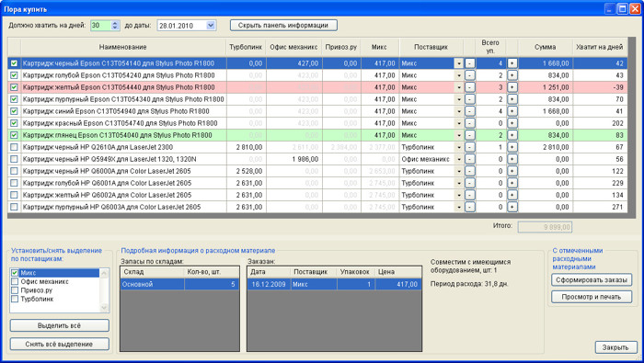Open the до даты date dropdown
This screenshot has height=363, width=644.
[211, 26]
